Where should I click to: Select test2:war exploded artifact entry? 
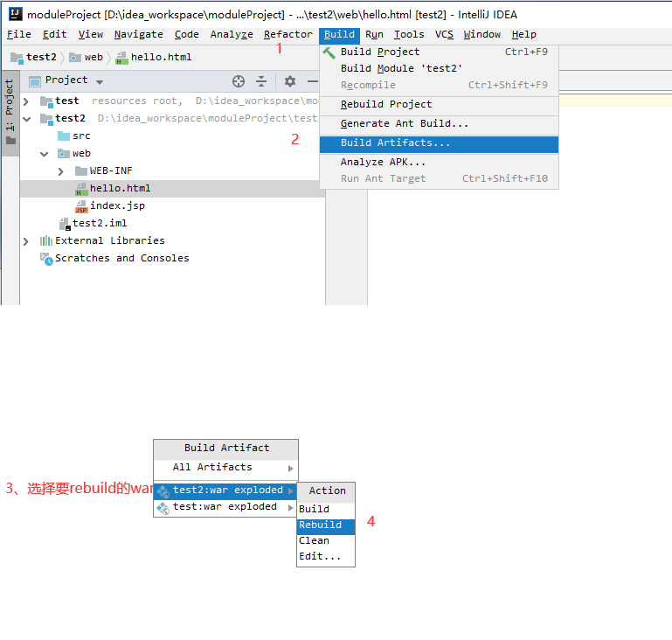[225, 490]
